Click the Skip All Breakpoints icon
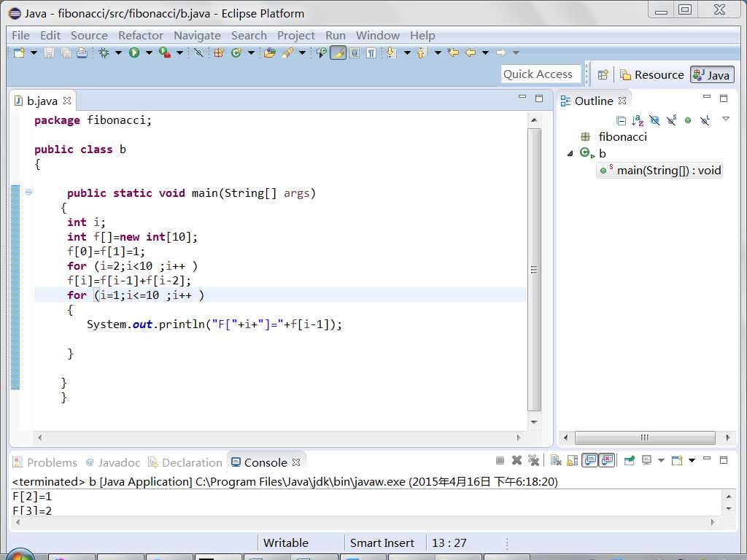 (198, 52)
